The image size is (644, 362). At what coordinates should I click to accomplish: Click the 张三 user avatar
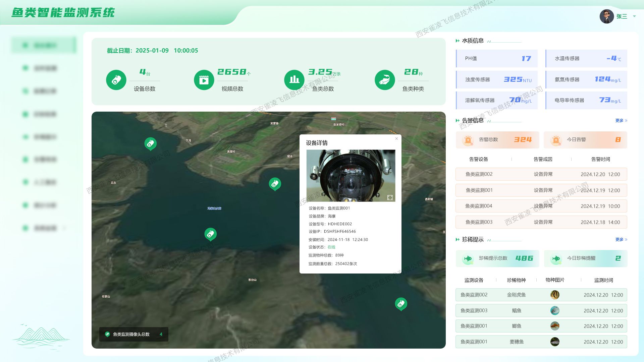tap(606, 16)
